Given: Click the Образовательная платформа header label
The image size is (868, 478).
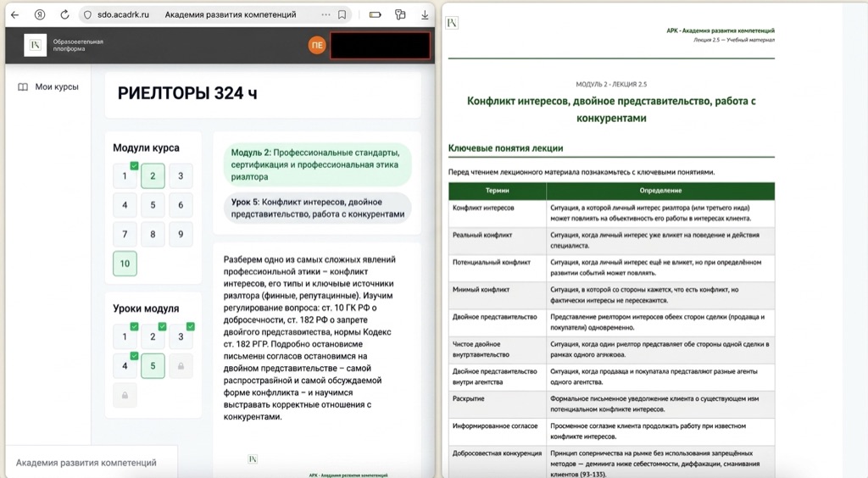Looking at the screenshot, I should click(x=78, y=46).
